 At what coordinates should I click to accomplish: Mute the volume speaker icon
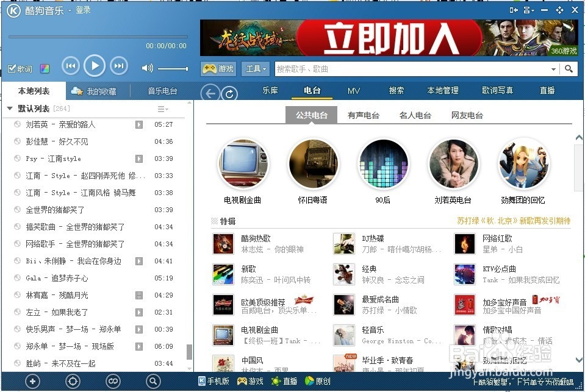(x=147, y=68)
